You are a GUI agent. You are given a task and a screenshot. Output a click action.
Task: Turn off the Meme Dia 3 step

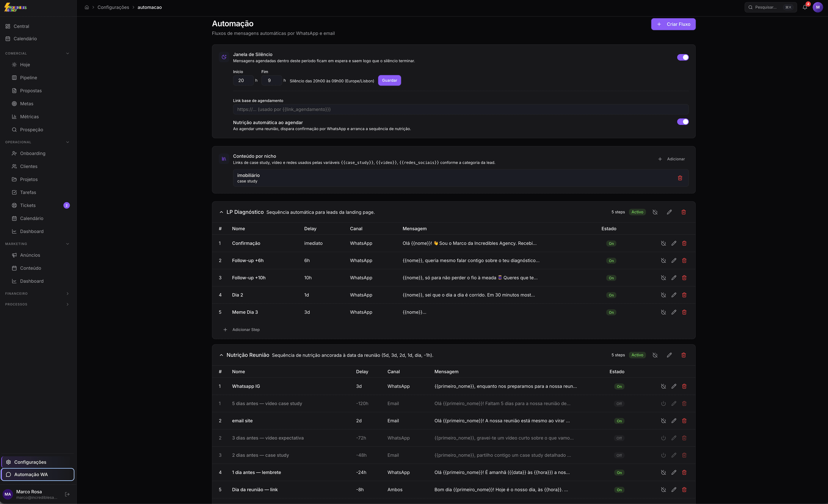[x=663, y=312]
